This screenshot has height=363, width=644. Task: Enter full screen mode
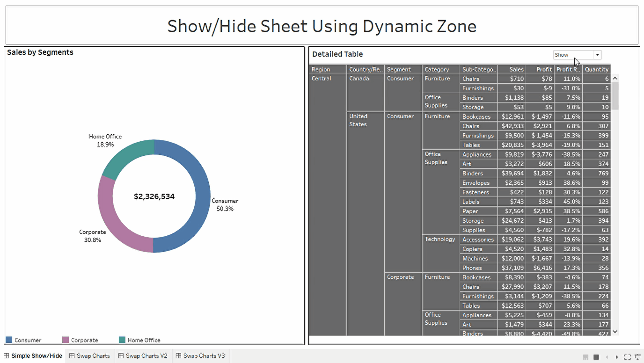click(628, 356)
